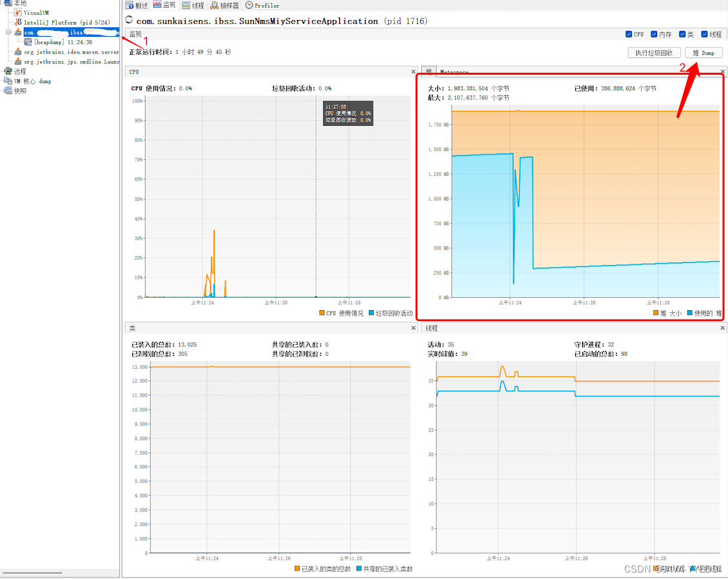Select the VisualVM node icon in sidebar
Viewport: 728px width, 579px height.
click(17, 12)
